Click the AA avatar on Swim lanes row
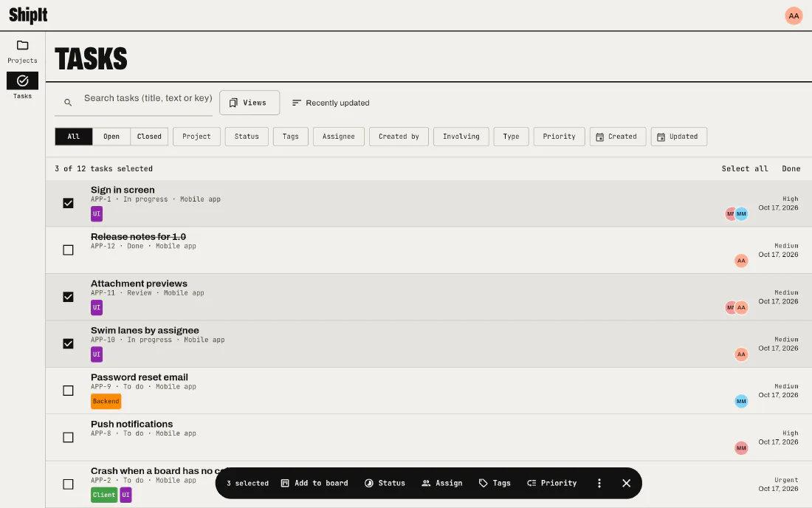Viewport: 812px width, 508px height. click(741, 354)
